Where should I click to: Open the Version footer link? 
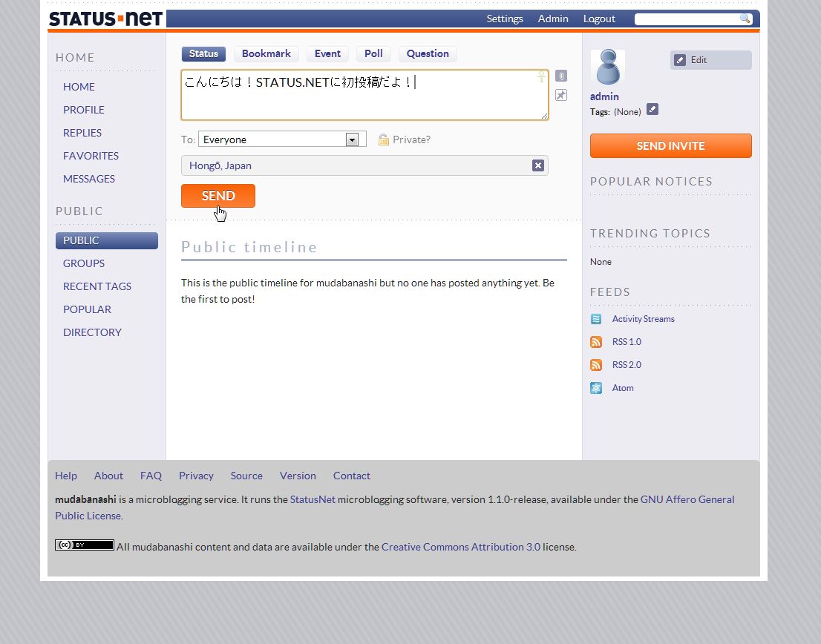click(x=298, y=476)
